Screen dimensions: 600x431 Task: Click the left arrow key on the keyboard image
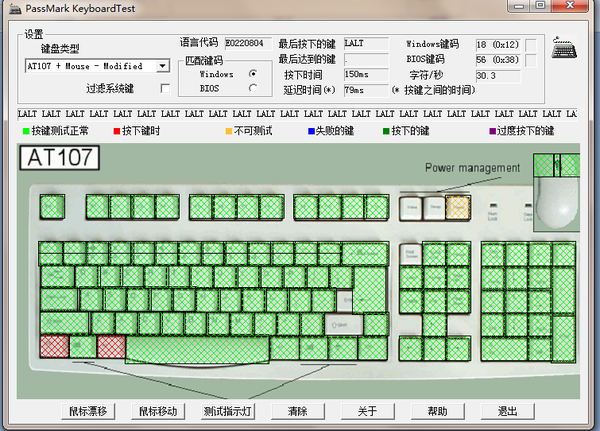click(411, 349)
